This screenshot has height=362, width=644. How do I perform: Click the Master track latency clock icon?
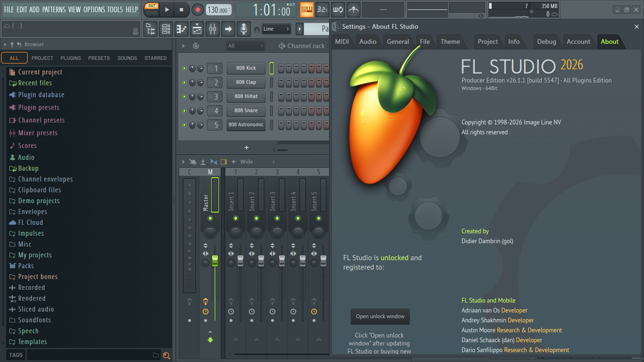[x=206, y=312]
